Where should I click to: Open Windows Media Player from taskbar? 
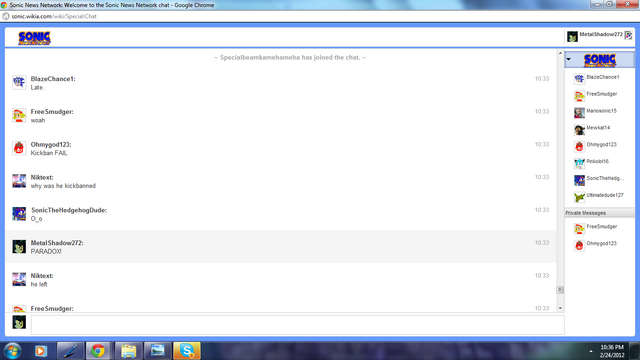40,351
